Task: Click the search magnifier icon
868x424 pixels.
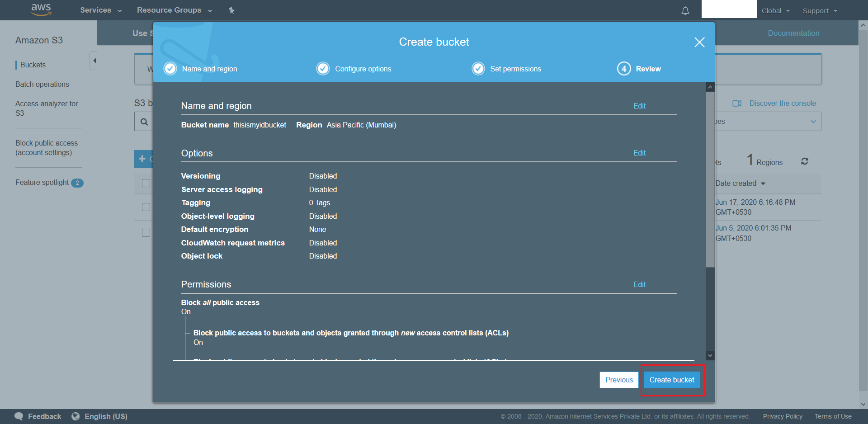Action: coord(144,122)
